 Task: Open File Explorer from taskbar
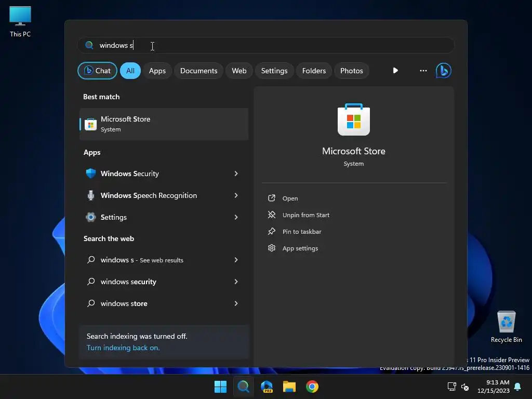coord(289,387)
